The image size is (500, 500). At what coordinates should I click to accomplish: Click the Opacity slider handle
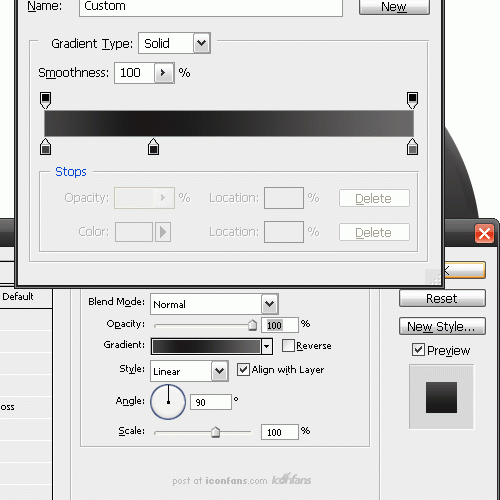click(253, 325)
